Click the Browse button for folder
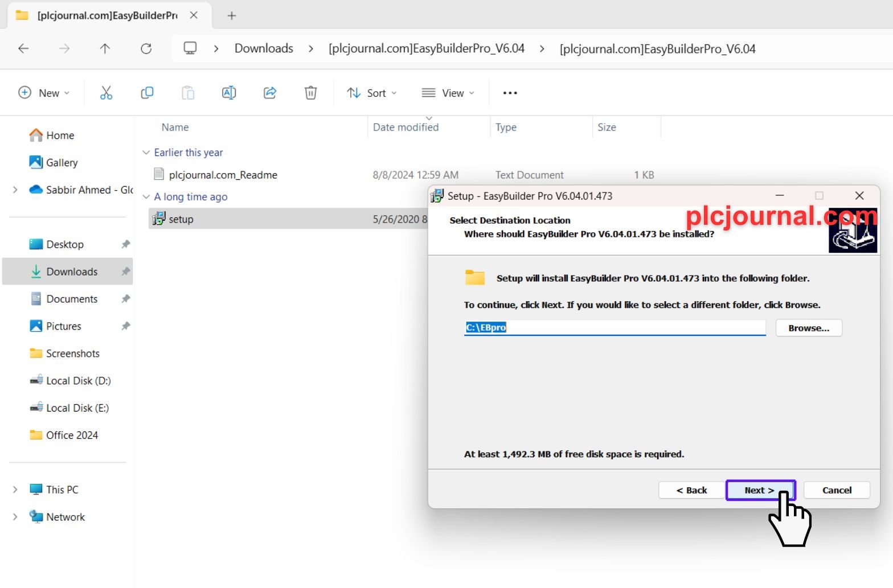 coord(808,328)
